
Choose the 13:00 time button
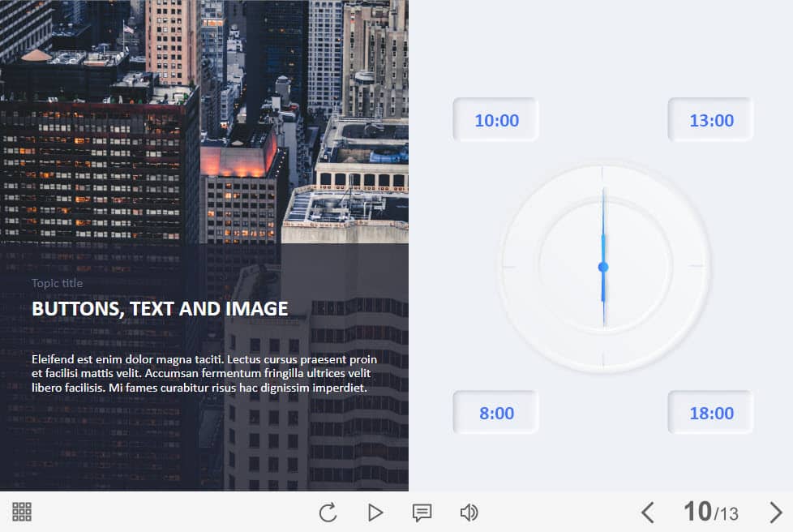711,120
